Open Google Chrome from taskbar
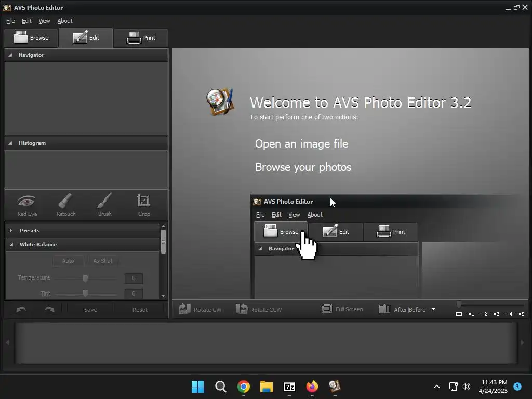The image size is (532, 399). click(244, 387)
